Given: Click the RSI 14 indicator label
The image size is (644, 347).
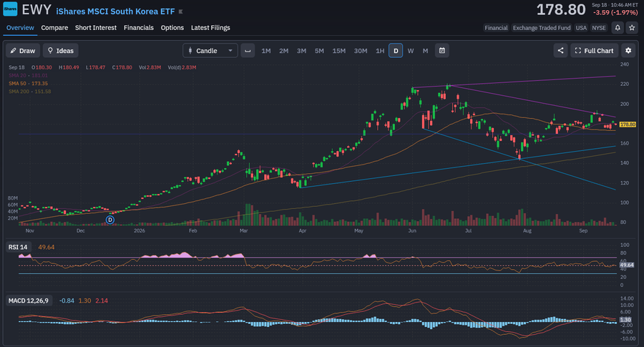Looking at the screenshot, I should pyautogui.click(x=18, y=247).
